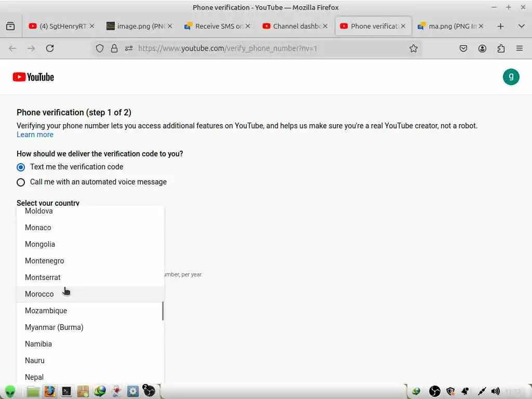Switch to the ma.png tab
The height and width of the screenshot is (399, 532).
click(x=450, y=26)
